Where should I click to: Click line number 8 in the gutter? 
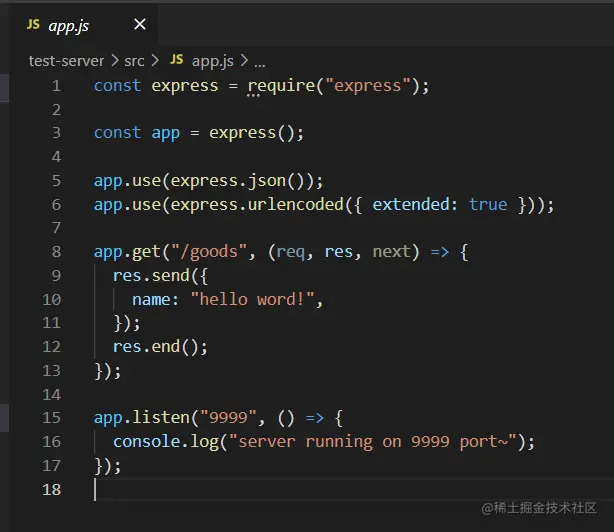coord(56,252)
